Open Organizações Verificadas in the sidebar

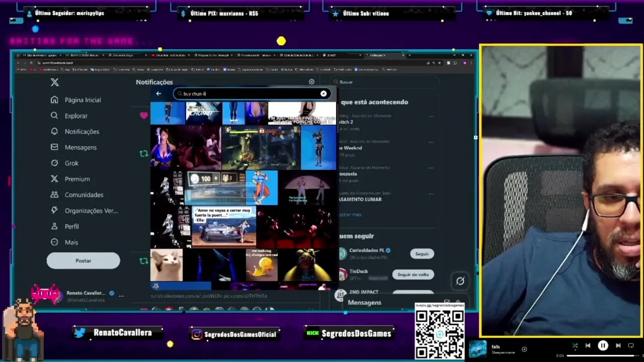[84, 211]
